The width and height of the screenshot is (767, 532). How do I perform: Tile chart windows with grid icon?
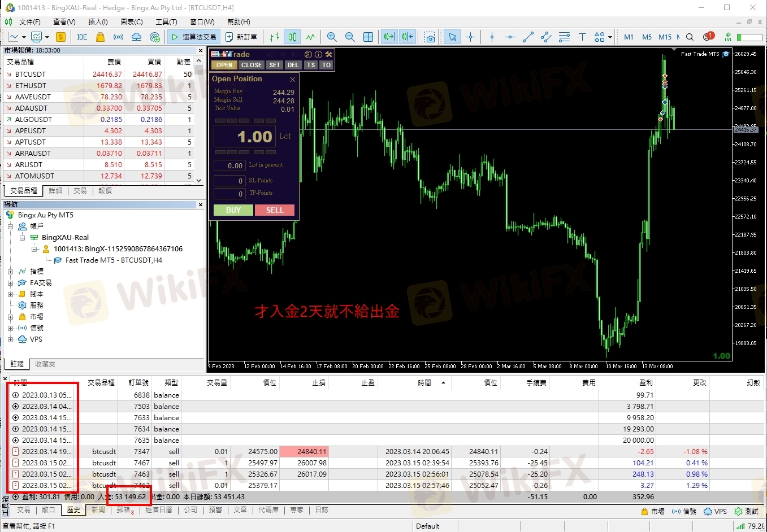pyautogui.click(x=368, y=37)
